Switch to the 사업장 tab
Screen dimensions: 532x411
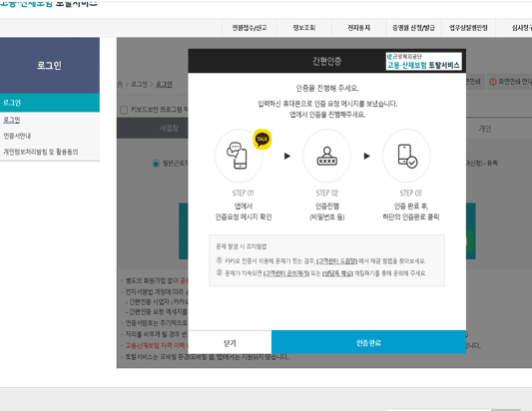click(x=153, y=128)
